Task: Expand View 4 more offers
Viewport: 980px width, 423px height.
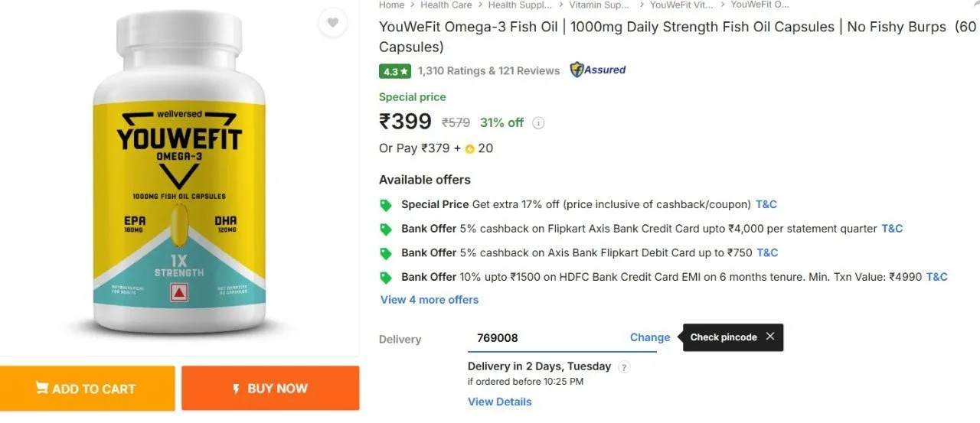Action: click(430, 300)
